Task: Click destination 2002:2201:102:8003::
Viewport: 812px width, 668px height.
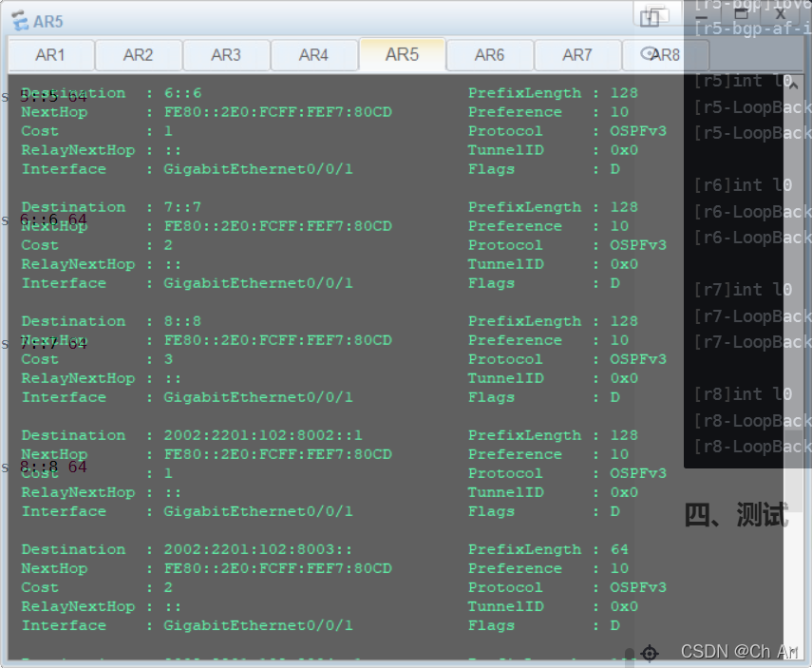Action: (258, 549)
